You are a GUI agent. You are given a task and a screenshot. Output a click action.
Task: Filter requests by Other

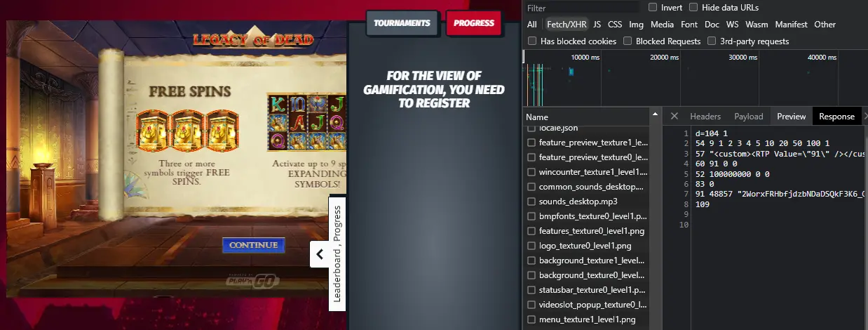click(825, 25)
